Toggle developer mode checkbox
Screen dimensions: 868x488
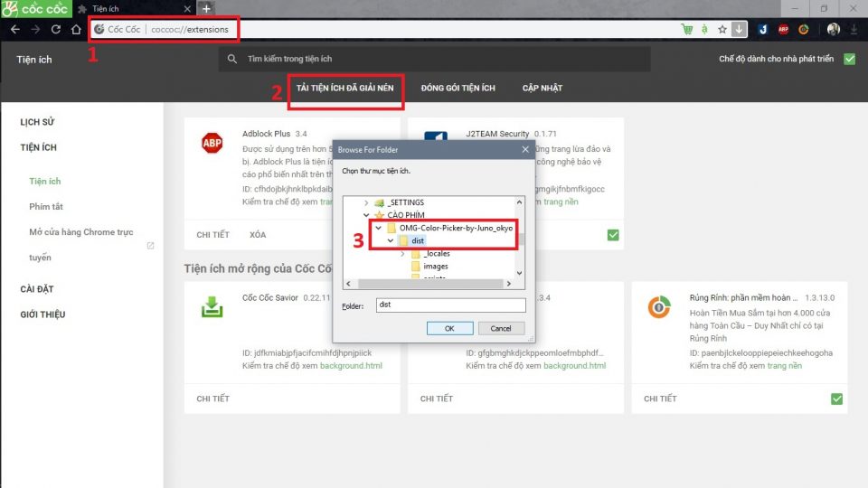(x=850, y=59)
